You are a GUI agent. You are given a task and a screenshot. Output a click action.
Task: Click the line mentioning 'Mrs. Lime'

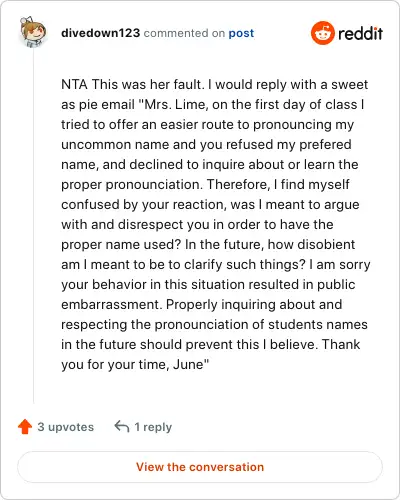[x=212, y=104]
